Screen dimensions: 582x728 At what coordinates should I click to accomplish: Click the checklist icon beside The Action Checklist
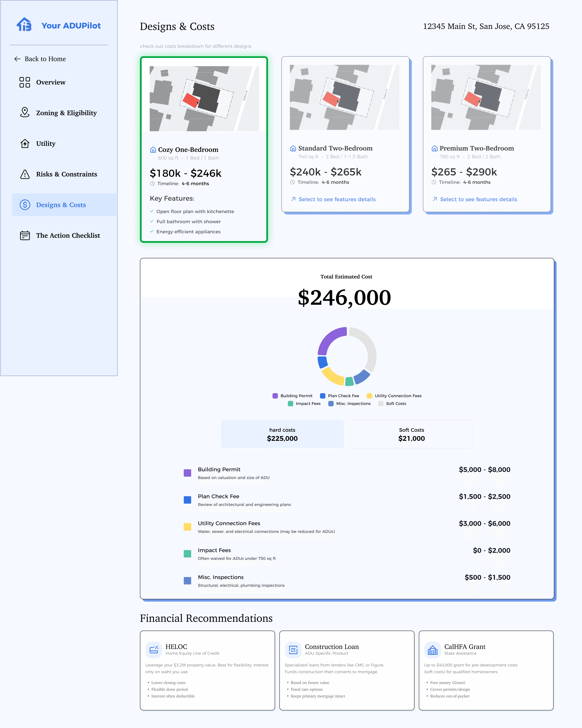[x=25, y=235]
